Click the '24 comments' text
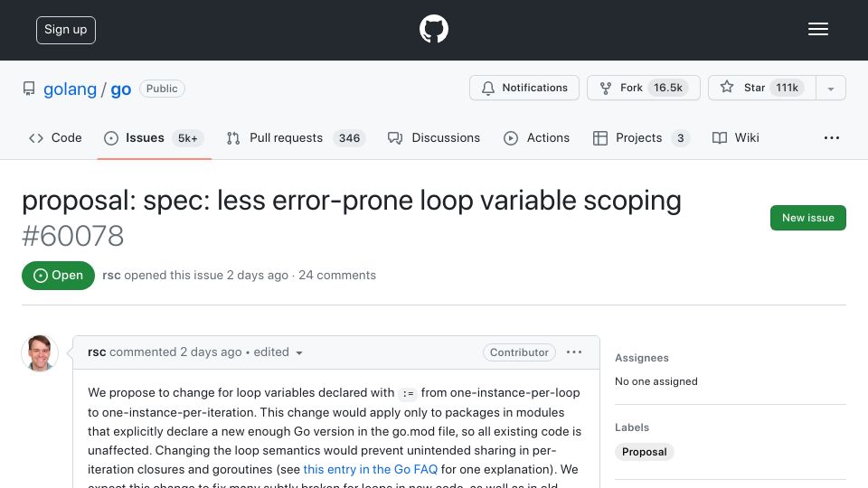The height and width of the screenshot is (488, 868). [337, 275]
